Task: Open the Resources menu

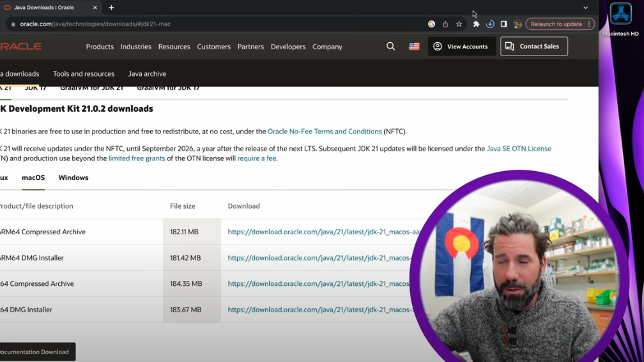Action: (174, 47)
